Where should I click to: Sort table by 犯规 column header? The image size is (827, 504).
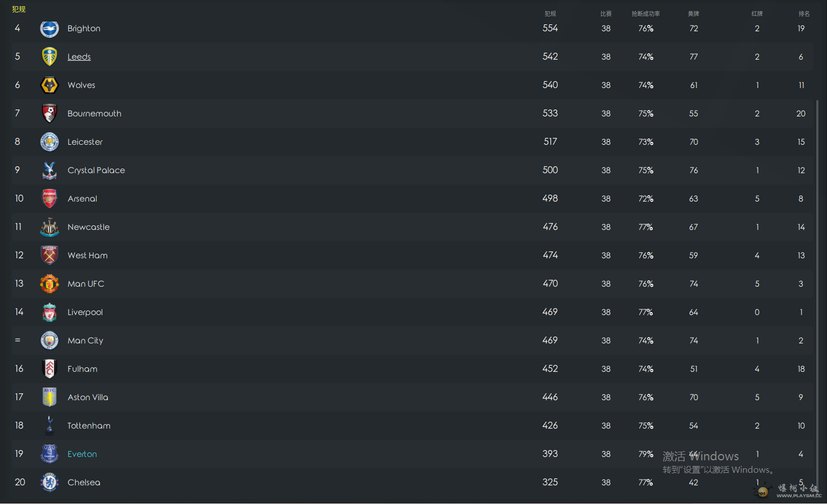click(550, 14)
